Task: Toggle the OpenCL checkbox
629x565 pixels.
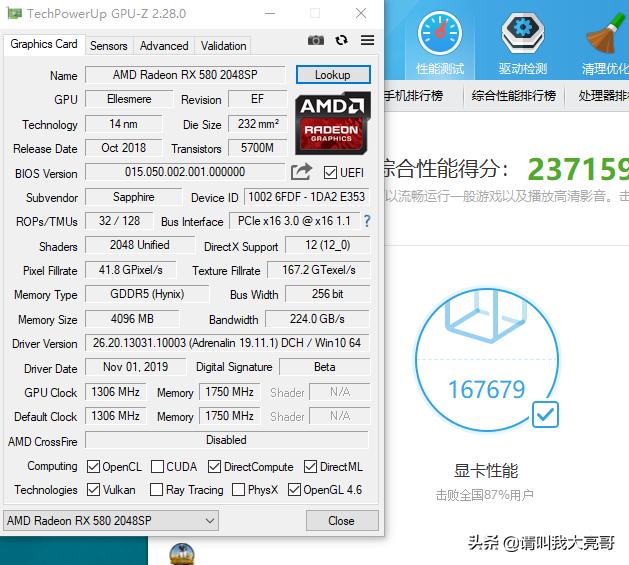Action: (93, 467)
